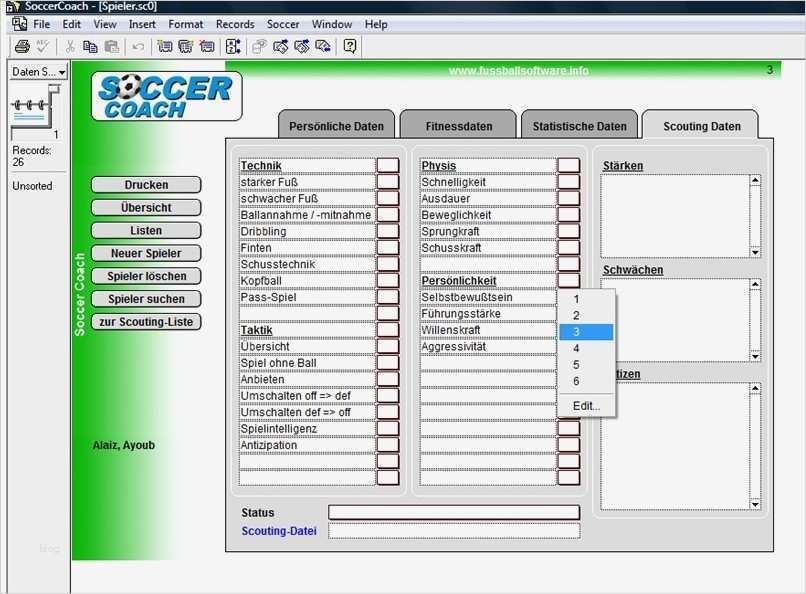The width and height of the screenshot is (806, 594).
Task: Click the New Record toolbar icon
Action: (x=164, y=47)
